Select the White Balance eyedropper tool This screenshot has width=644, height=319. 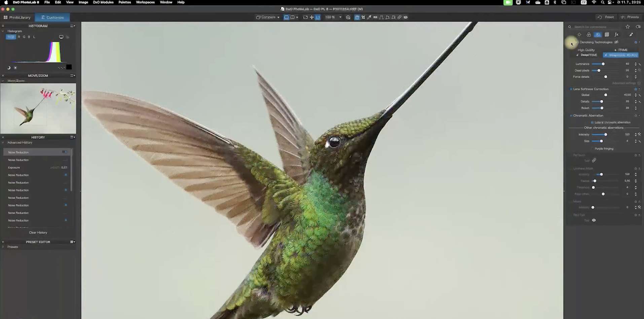click(x=369, y=17)
